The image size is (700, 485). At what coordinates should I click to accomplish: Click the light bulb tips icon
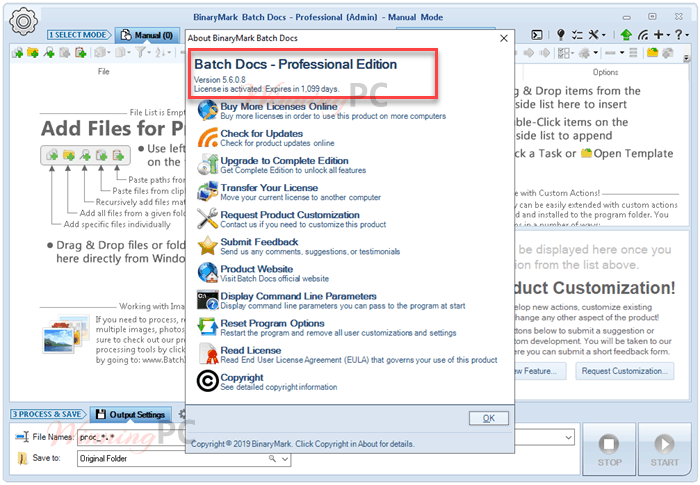(561, 35)
